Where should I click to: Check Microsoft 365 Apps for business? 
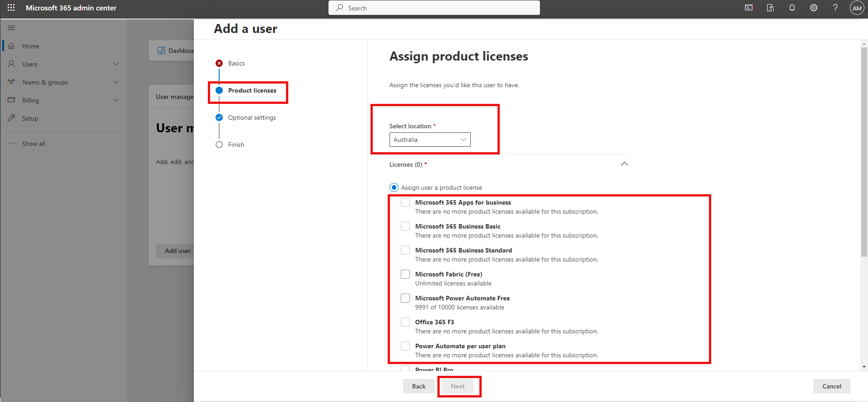point(405,202)
